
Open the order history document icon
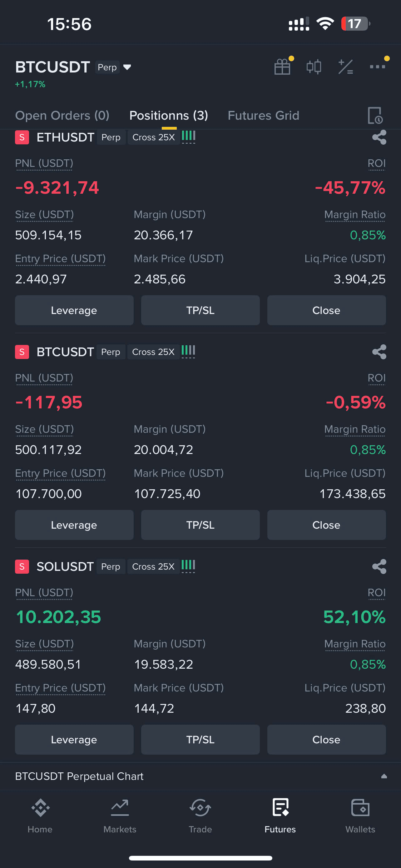(x=375, y=116)
